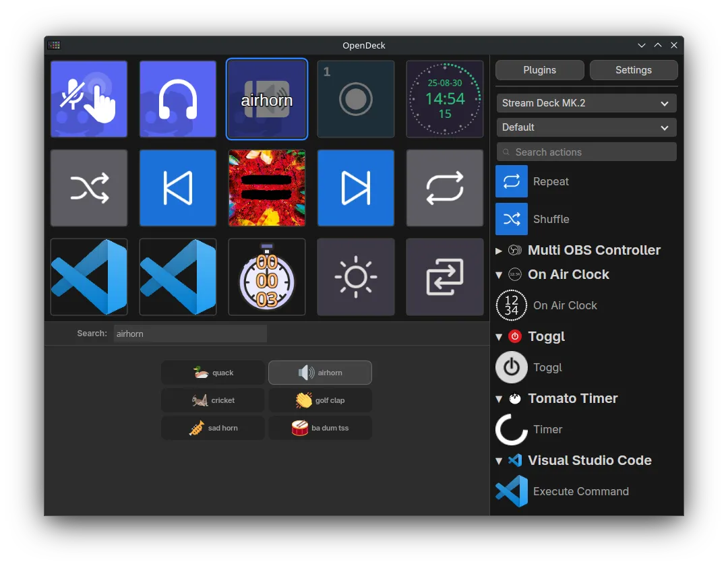
Task: Select the shuffle key in the grid
Action: (x=89, y=188)
